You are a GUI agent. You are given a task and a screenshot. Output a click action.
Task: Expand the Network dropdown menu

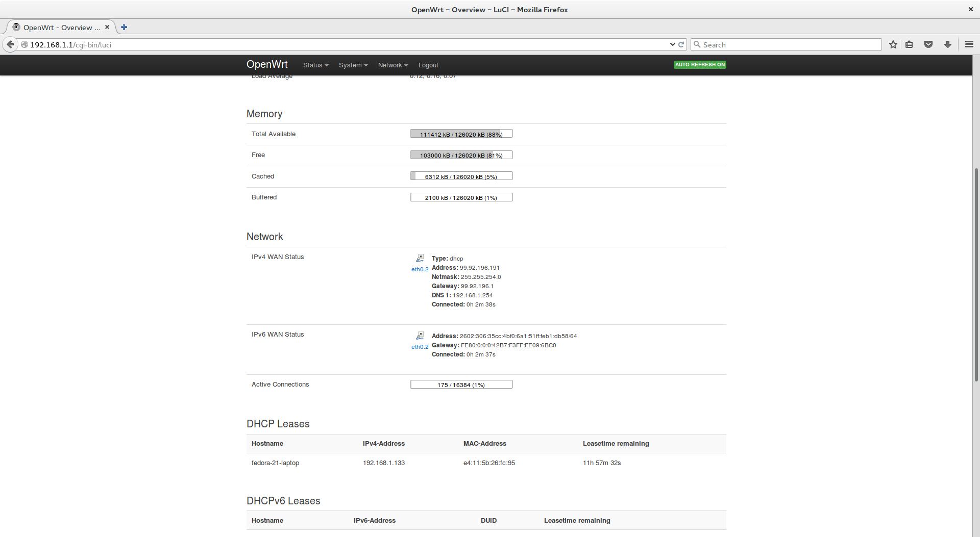[x=393, y=65]
